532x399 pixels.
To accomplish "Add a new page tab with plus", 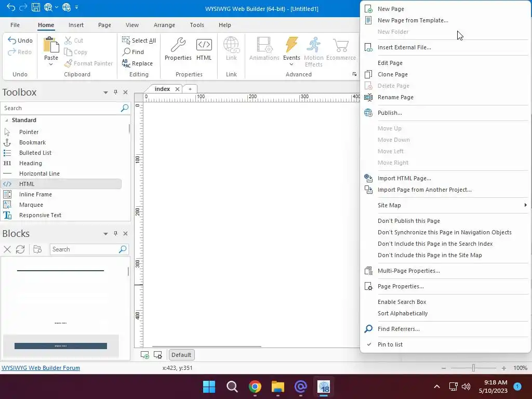I will 190,89.
